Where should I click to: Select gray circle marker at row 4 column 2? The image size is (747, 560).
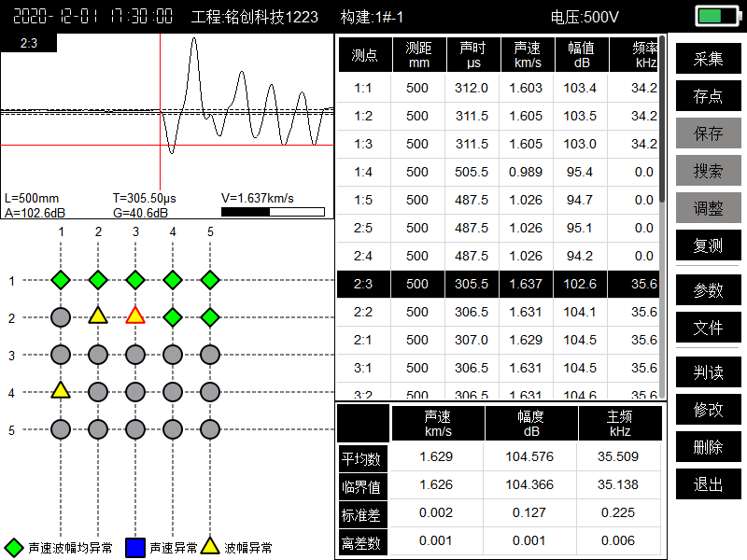(98, 392)
